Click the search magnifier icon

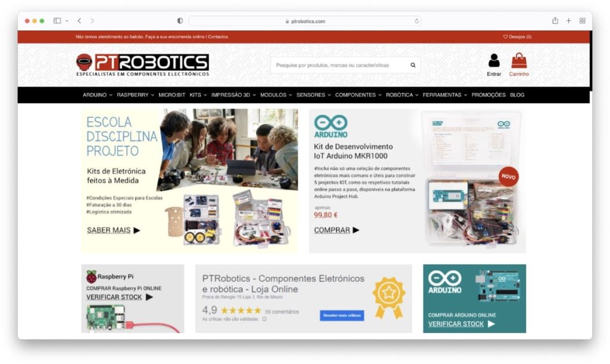pyautogui.click(x=412, y=65)
